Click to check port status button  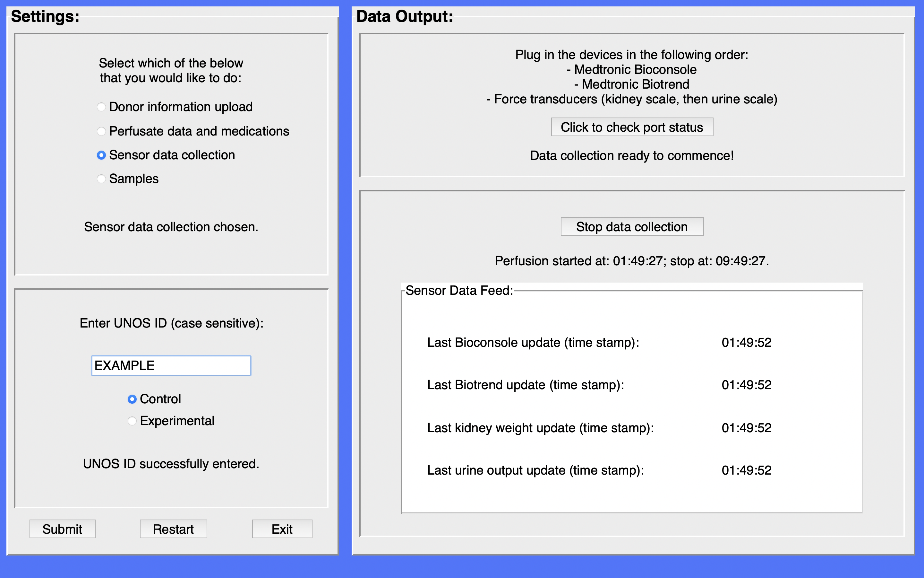click(632, 127)
